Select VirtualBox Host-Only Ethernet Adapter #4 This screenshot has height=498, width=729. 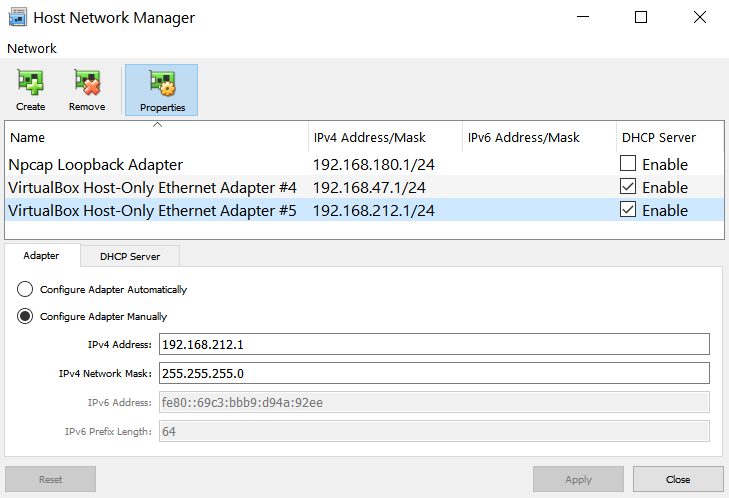tap(364, 187)
